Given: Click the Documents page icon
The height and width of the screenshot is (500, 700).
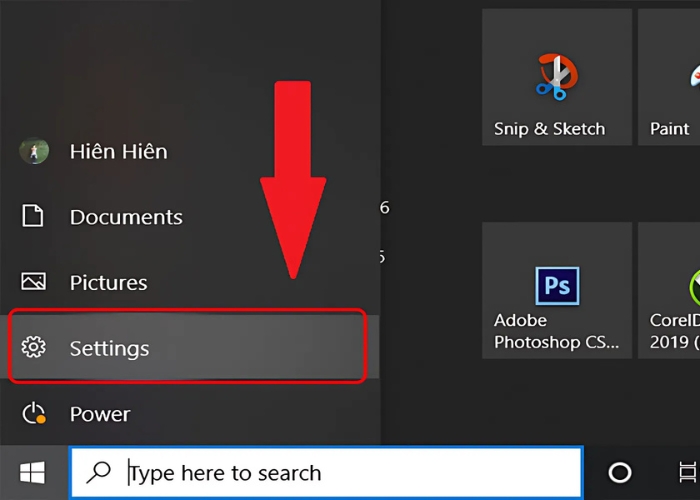Looking at the screenshot, I should (x=34, y=217).
